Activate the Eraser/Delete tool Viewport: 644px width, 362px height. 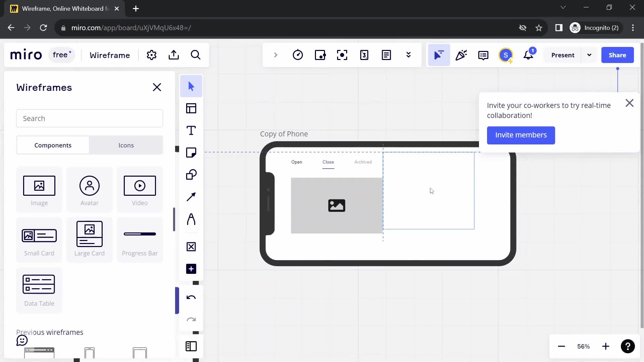tap(191, 247)
